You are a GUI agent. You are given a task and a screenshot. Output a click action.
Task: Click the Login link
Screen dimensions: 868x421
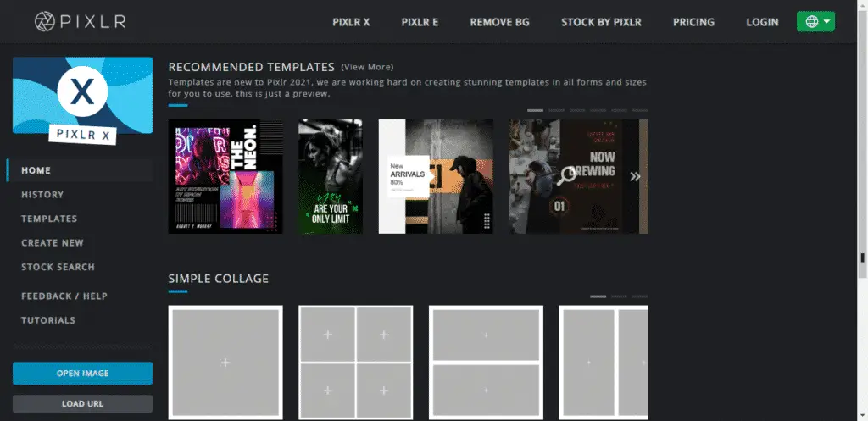point(762,22)
